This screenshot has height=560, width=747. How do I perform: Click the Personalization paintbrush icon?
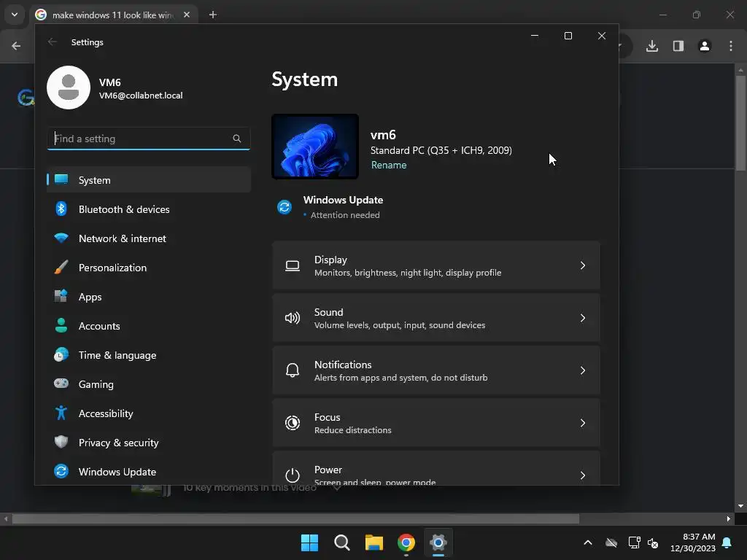pos(61,267)
